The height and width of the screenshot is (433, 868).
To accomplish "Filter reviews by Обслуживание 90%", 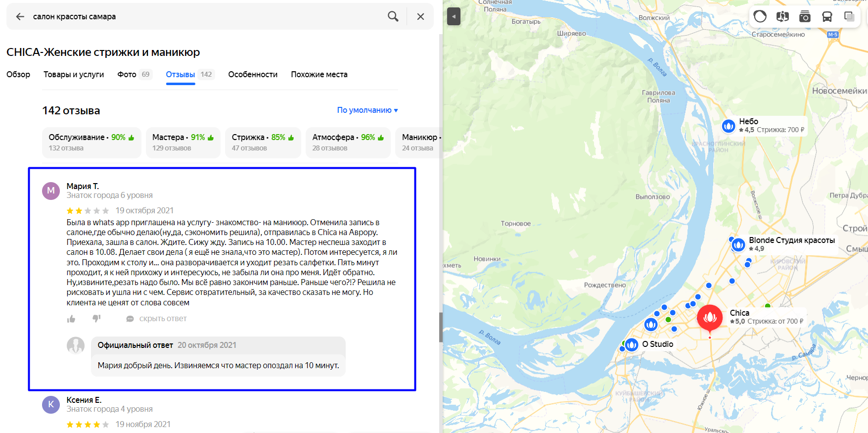I will point(91,143).
